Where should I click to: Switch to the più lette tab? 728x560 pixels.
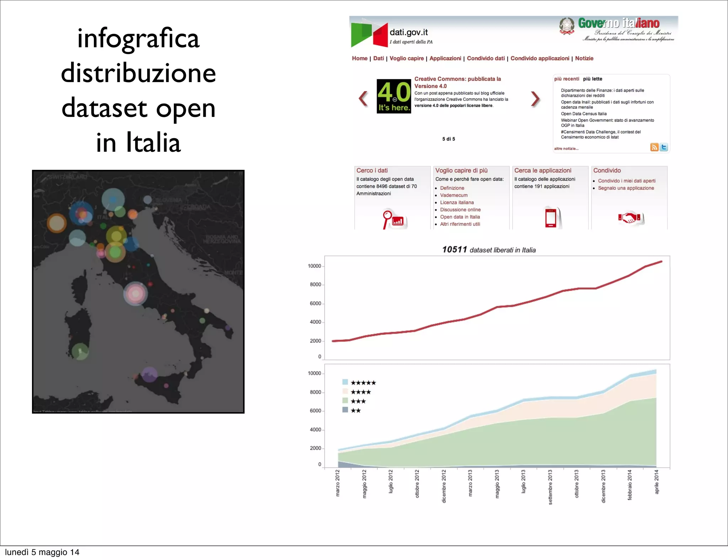593,79
